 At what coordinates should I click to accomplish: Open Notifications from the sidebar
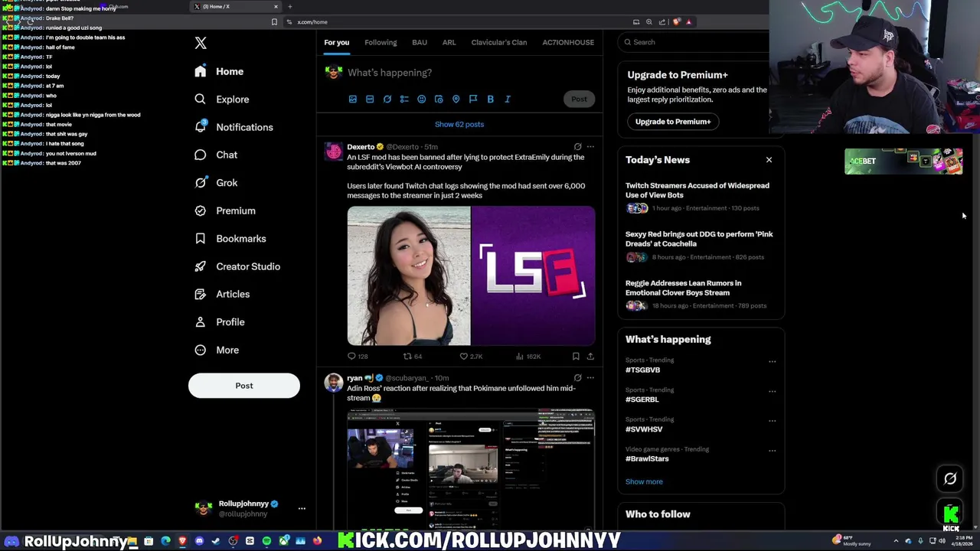pyautogui.click(x=234, y=127)
